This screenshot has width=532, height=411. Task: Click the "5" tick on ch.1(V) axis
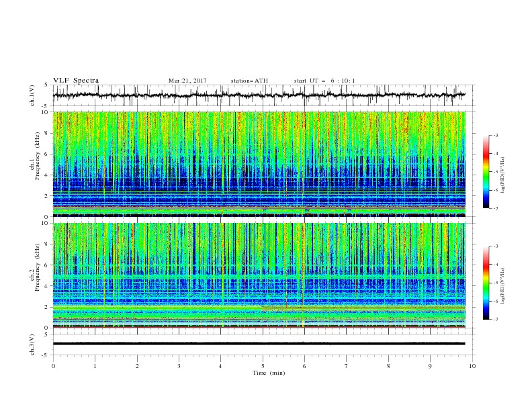pyautogui.click(x=46, y=85)
